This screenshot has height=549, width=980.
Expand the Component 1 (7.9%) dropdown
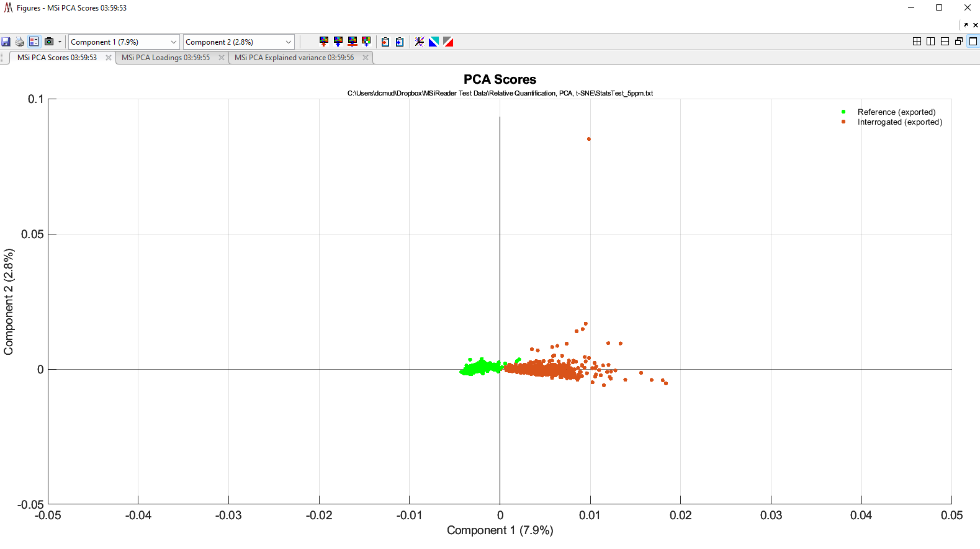(173, 42)
